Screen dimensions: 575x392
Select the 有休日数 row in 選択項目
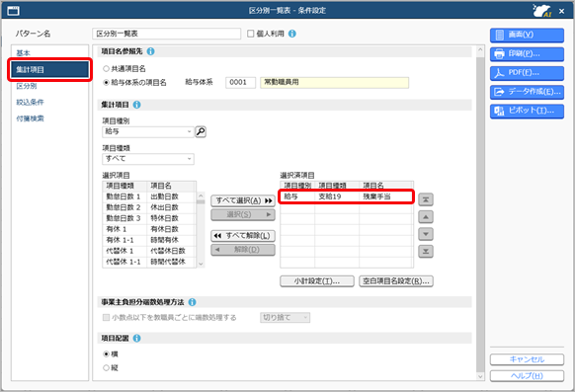click(149, 229)
